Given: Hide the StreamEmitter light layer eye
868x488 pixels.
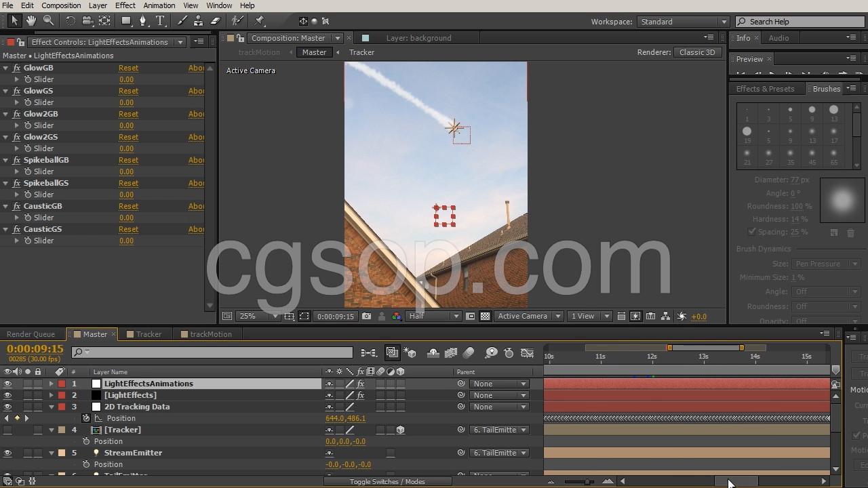Looking at the screenshot, I should 7,453.
